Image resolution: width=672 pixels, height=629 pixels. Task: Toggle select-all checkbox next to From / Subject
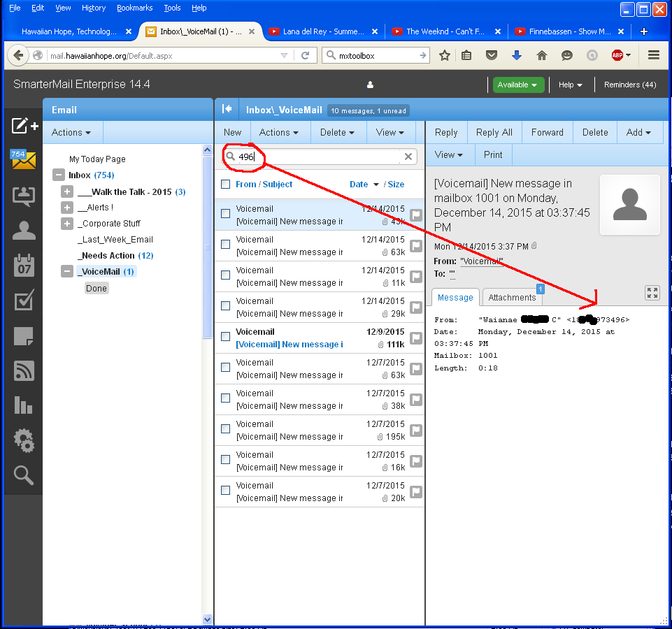[225, 185]
